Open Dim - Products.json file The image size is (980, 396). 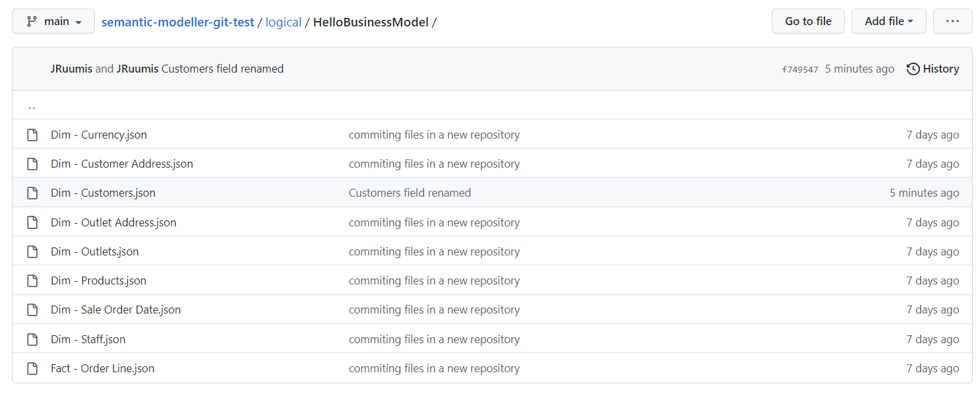coord(98,280)
